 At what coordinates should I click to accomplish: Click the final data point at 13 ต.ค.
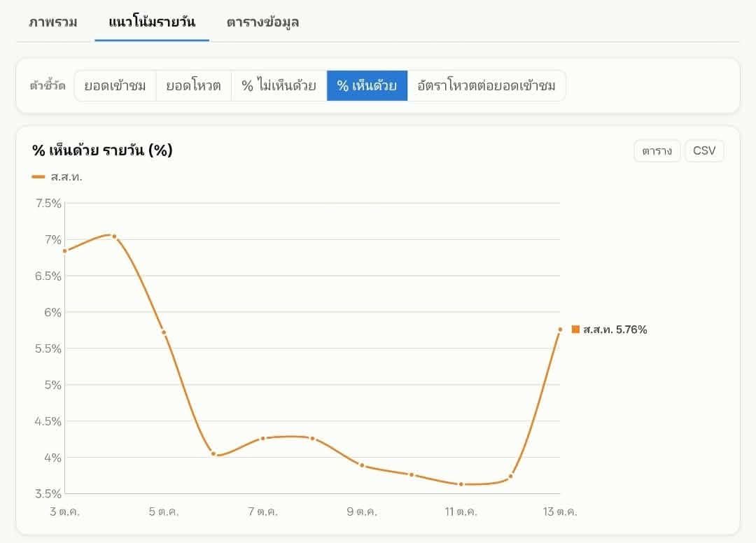tap(560, 330)
